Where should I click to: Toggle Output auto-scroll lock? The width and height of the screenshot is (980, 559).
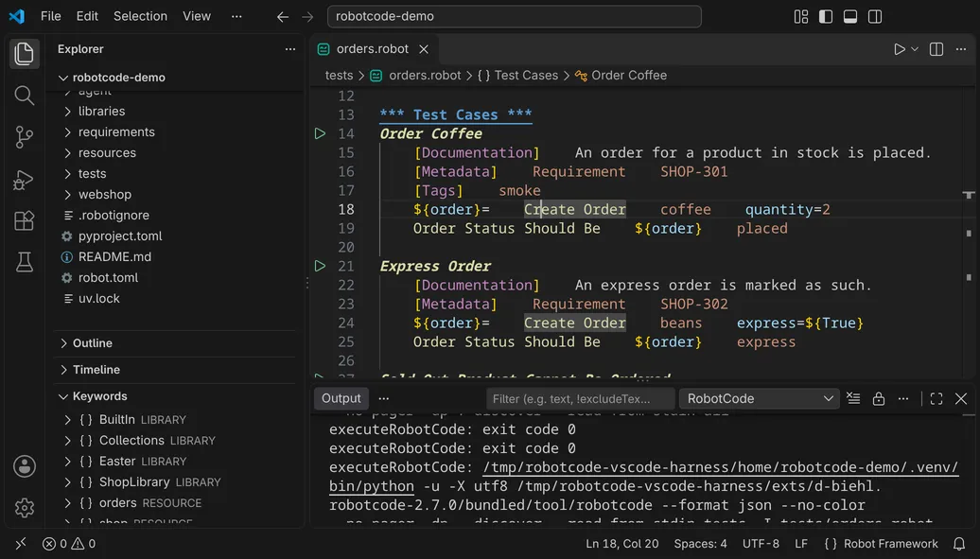coord(878,398)
